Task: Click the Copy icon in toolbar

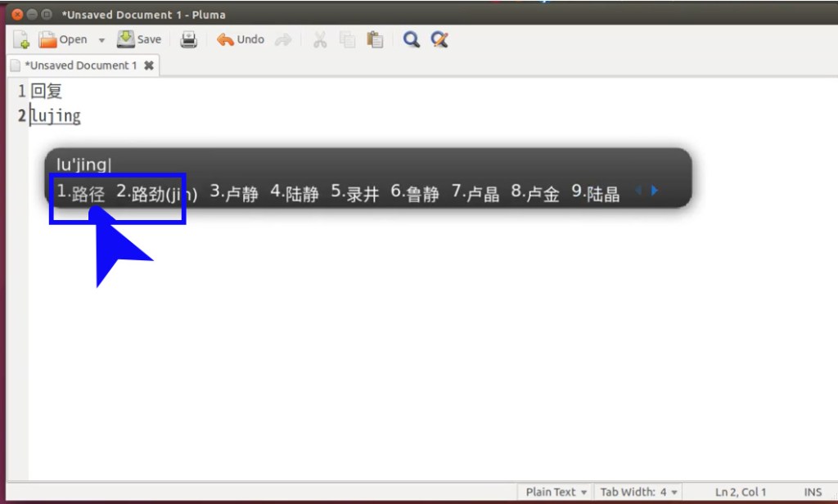Action: pos(348,39)
